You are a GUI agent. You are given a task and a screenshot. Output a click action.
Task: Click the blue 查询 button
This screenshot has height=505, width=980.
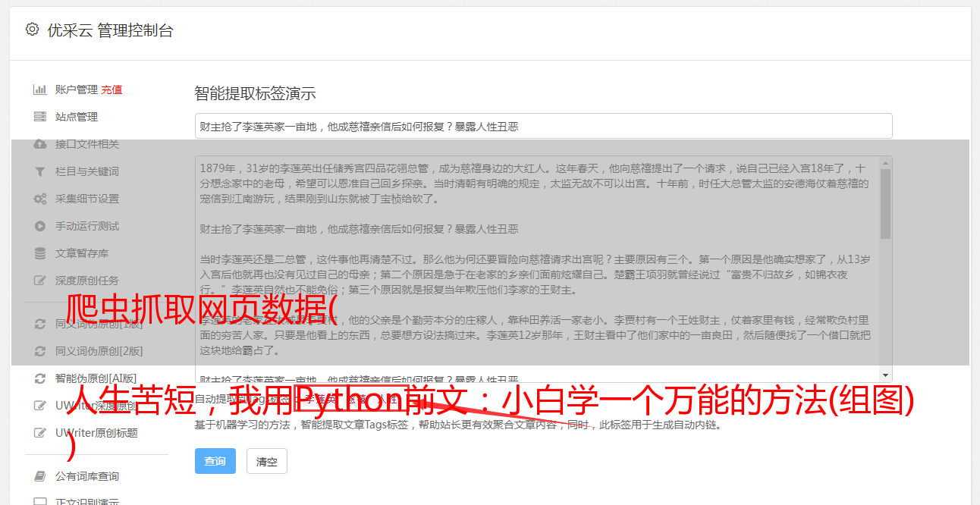click(215, 461)
